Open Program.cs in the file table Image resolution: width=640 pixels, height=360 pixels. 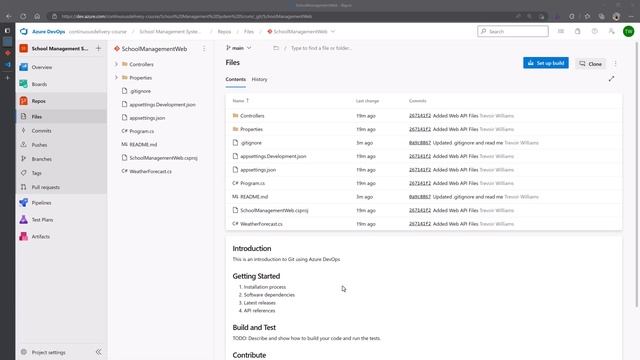(253, 183)
